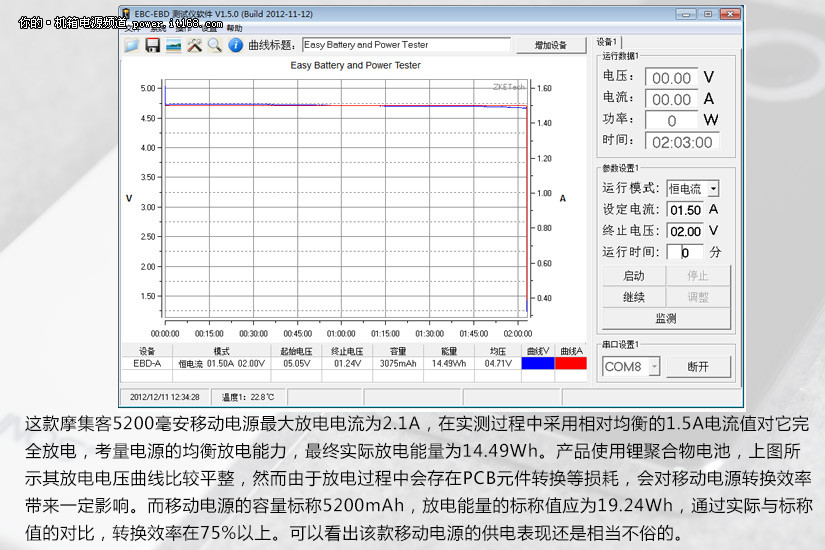Click the 曲线A column header
The image size is (825, 550).
coord(571,351)
